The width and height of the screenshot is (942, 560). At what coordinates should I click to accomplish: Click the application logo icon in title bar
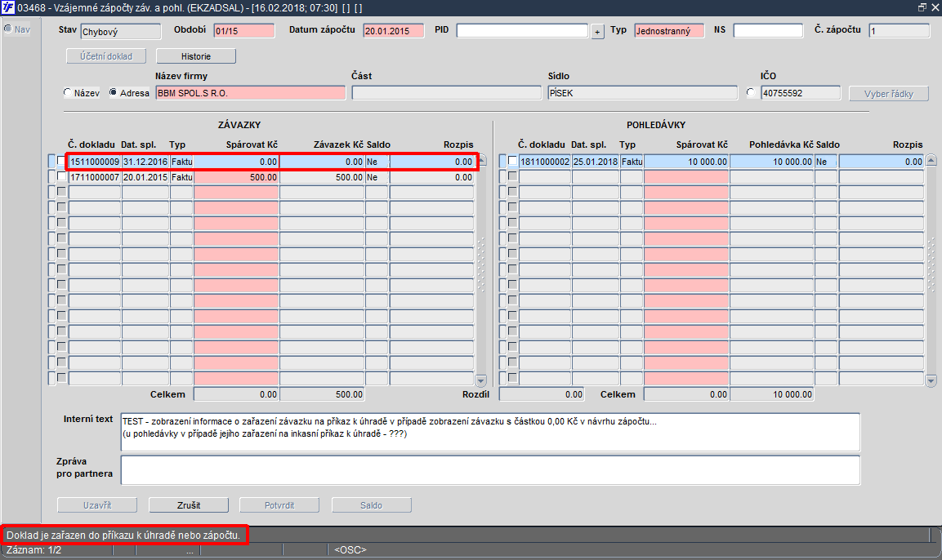8,8
